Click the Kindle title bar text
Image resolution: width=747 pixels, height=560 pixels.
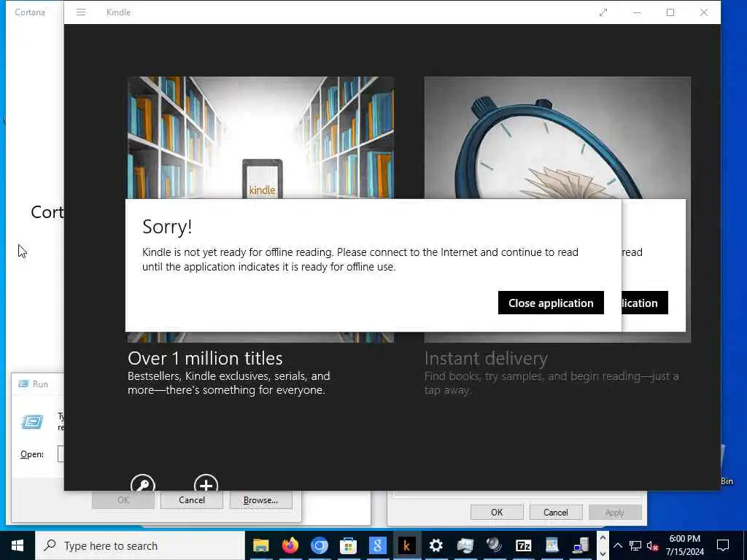pyautogui.click(x=119, y=12)
